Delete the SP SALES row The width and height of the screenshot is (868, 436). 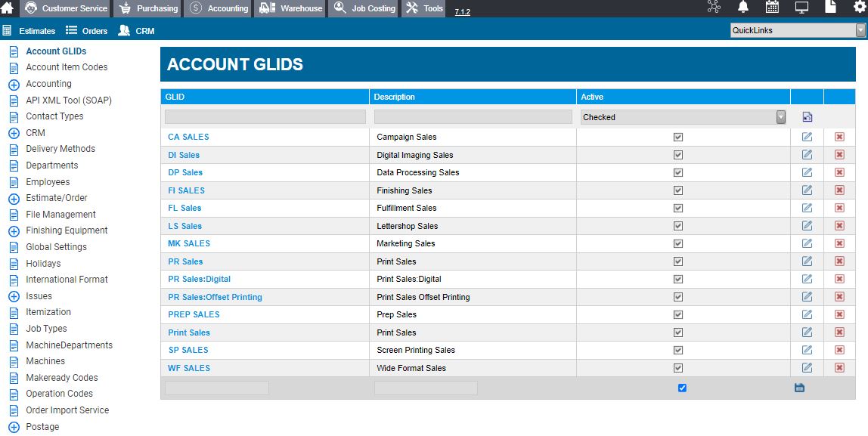point(839,350)
